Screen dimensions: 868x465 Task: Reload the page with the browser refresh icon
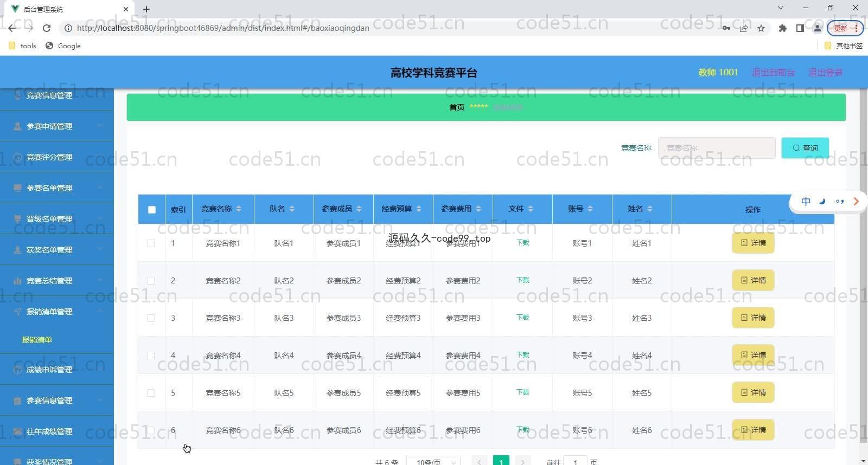(47, 28)
